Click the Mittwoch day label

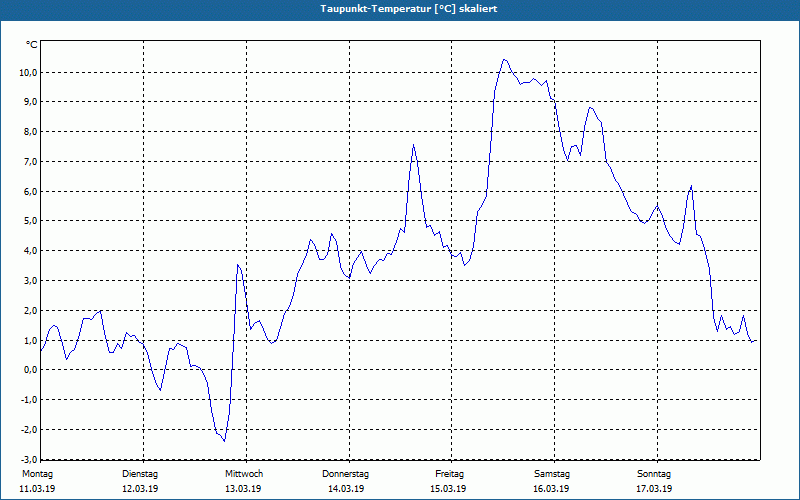click(x=244, y=474)
